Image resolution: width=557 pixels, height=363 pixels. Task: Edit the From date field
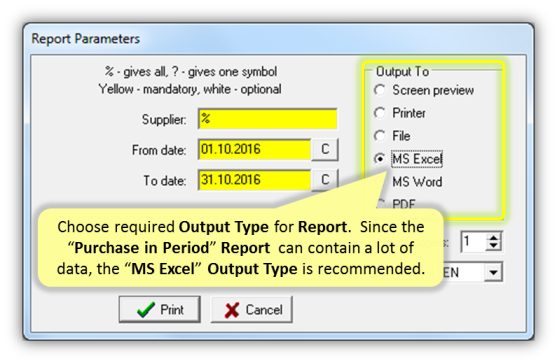(x=254, y=149)
